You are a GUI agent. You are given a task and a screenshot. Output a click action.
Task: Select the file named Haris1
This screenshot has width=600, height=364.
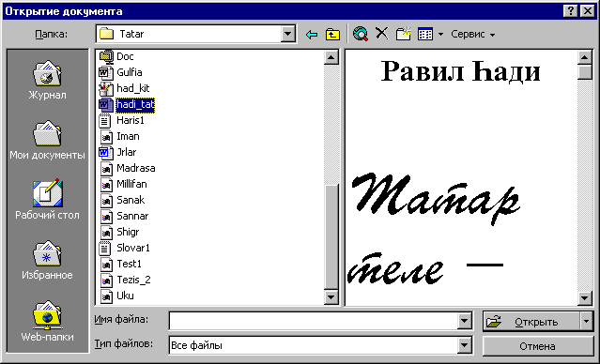pyautogui.click(x=131, y=120)
